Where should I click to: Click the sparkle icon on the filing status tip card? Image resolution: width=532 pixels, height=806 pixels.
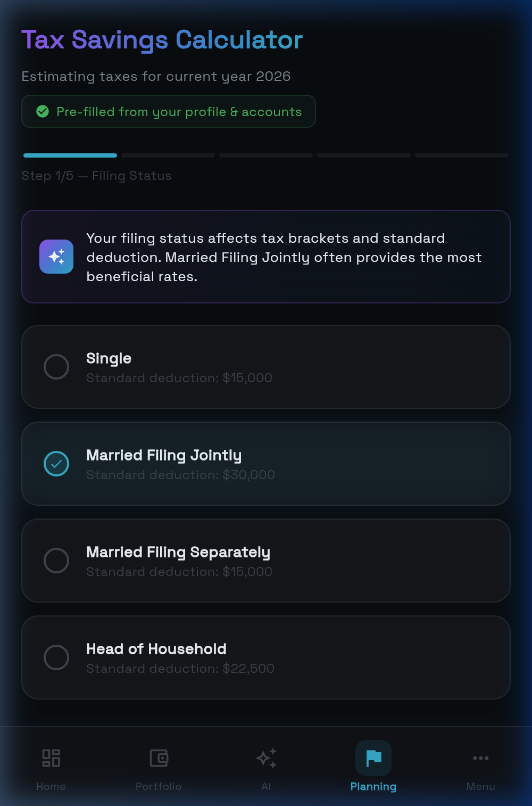pyautogui.click(x=56, y=257)
